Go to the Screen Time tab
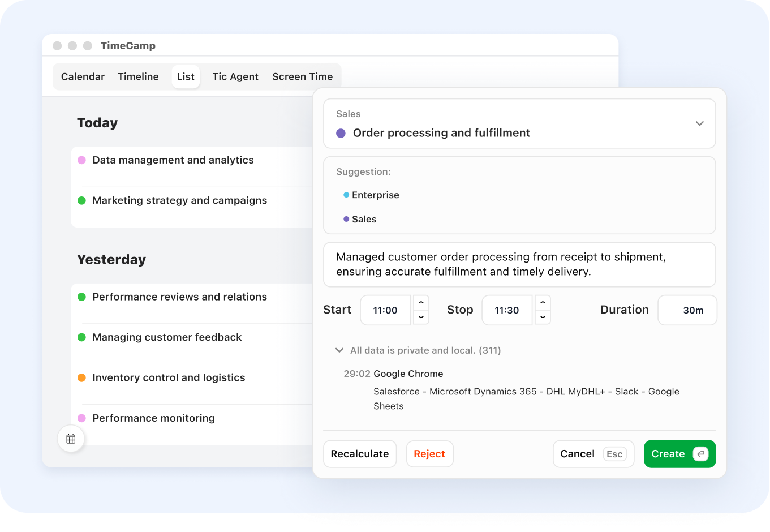Image resolution: width=770 pixels, height=532 pixels. (302, 76)
